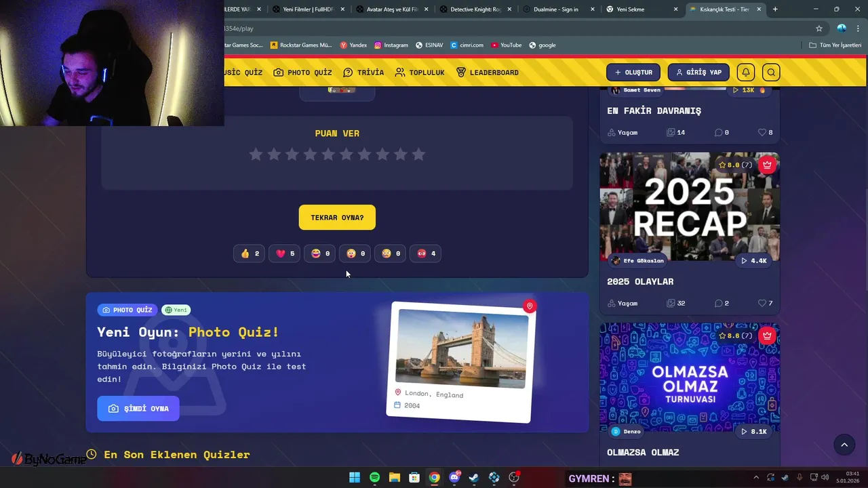Open the Tüm Yer İşaretleri bookmarks folder
This screenshot has width=868, height=488.
835,45
